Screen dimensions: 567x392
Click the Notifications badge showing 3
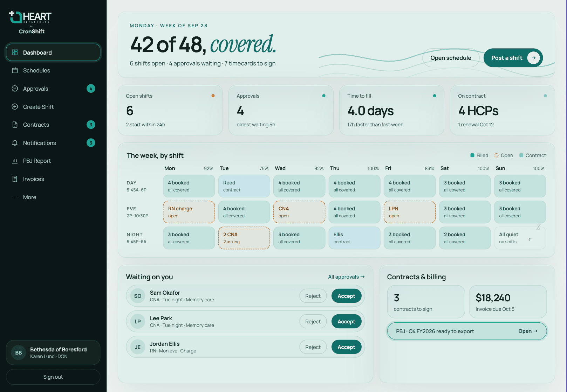(91, 143)
